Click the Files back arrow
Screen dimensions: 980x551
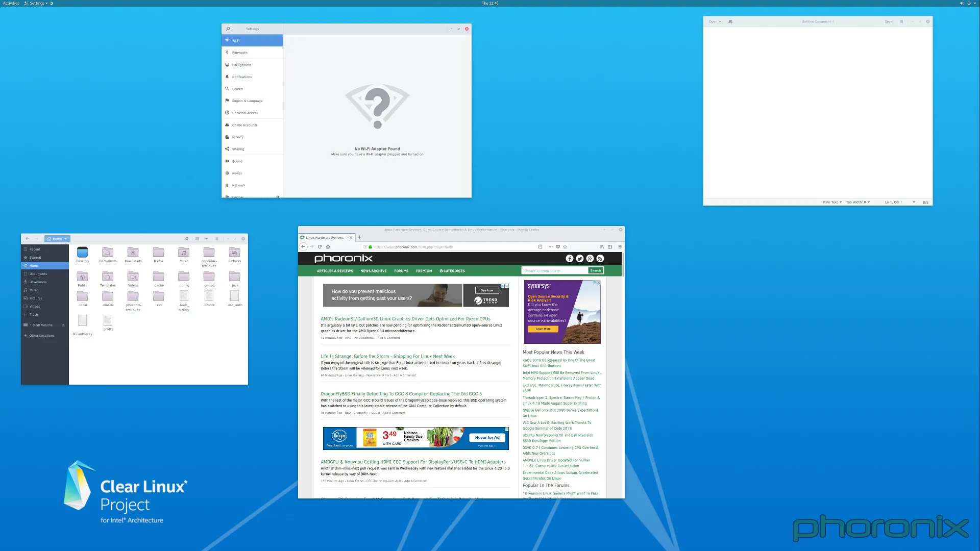(x=28, y=239)
